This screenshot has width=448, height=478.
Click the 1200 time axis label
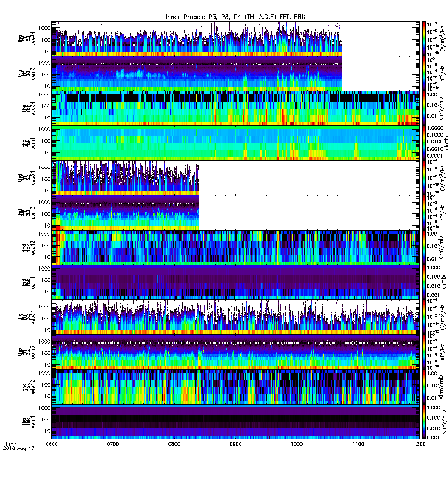pyautogui.click(x=419, y=444)
